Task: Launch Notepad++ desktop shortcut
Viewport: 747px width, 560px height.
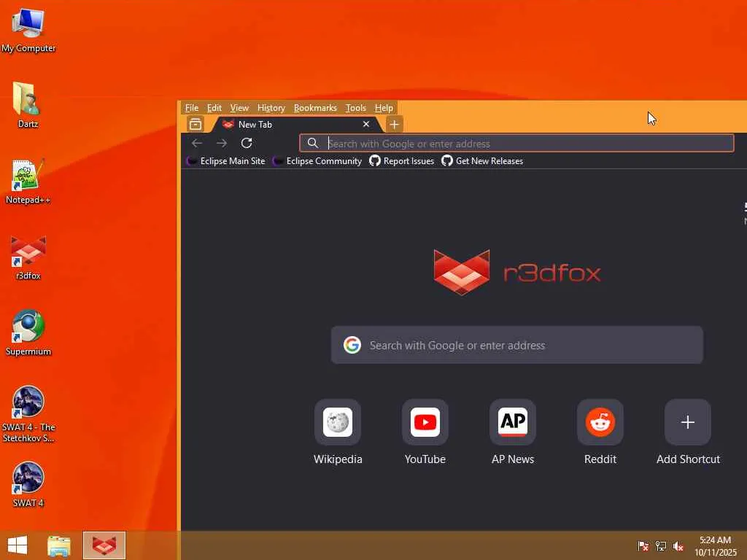Action: coord(28,181)
